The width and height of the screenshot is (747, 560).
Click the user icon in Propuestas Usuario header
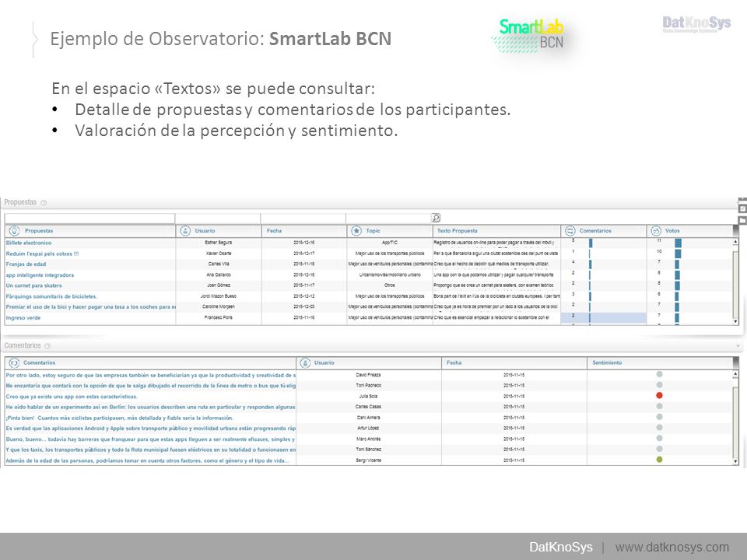185,231
